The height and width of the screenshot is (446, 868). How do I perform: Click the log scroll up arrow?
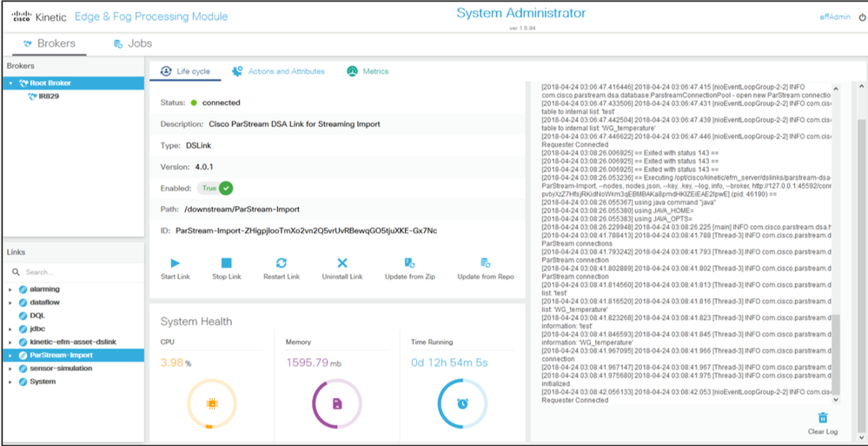coord(836,89)
